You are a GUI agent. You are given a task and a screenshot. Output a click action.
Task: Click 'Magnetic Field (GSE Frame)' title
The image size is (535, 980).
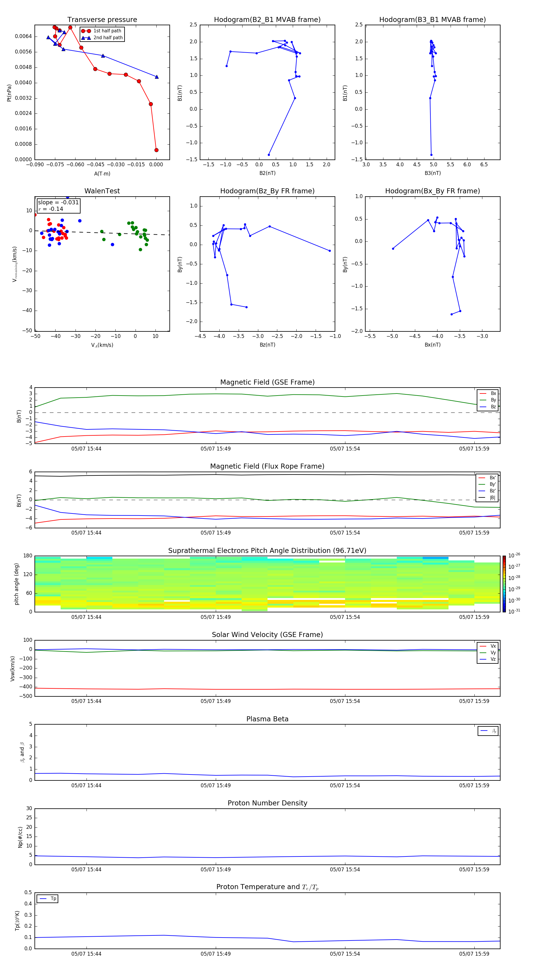[x=267, y=382]
